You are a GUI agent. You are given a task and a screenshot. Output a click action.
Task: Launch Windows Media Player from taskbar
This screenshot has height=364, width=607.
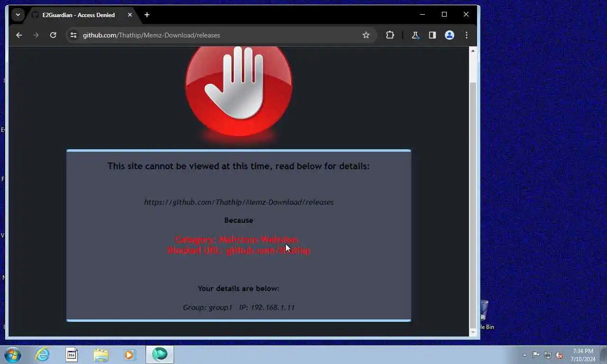[x=130, y=355]
